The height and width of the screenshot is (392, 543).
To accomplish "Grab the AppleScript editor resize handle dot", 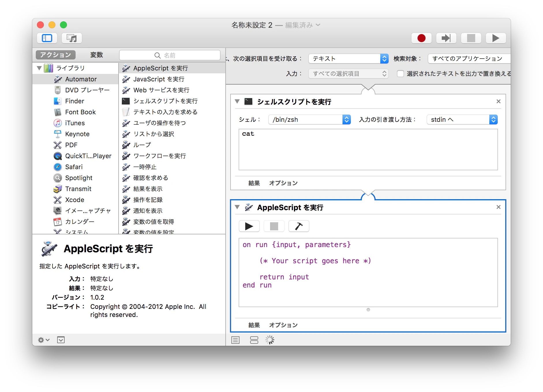I will 368,310.
